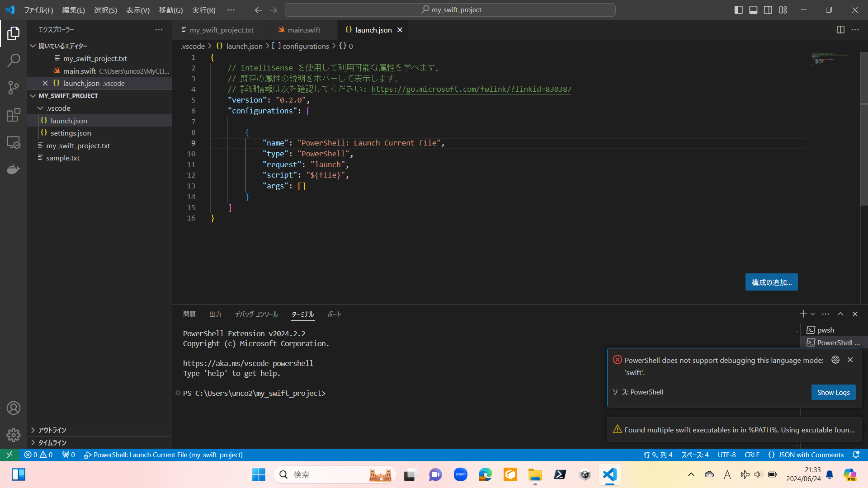
Task: Open sample.txt in the file explorer
Action: pos(99,158)
